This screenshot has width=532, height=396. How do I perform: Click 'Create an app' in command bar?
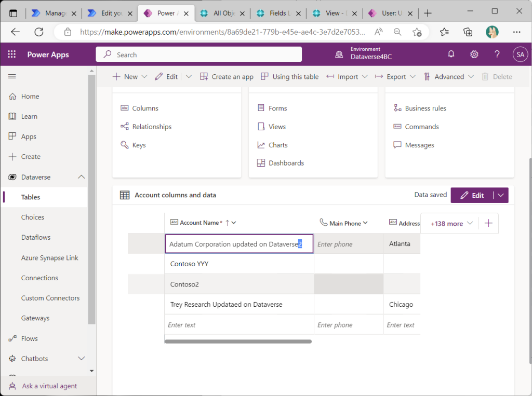point(227,77)
